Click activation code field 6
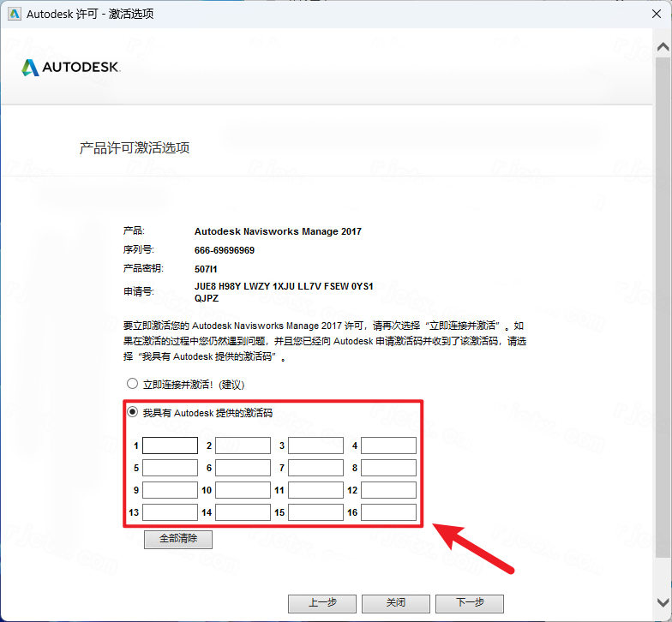Image resolution: width=672 pixels, height=622 pixels. 243,468
